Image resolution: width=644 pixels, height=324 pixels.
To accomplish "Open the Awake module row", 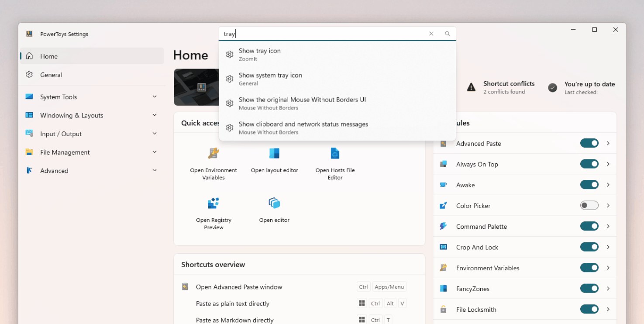I will pos(502,185).
